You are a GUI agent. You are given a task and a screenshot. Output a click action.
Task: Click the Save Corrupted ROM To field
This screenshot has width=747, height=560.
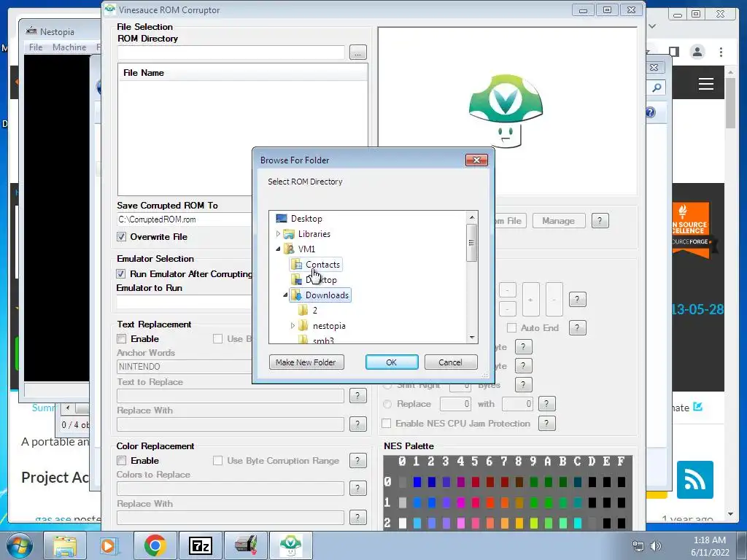click(x=185, y=219)
